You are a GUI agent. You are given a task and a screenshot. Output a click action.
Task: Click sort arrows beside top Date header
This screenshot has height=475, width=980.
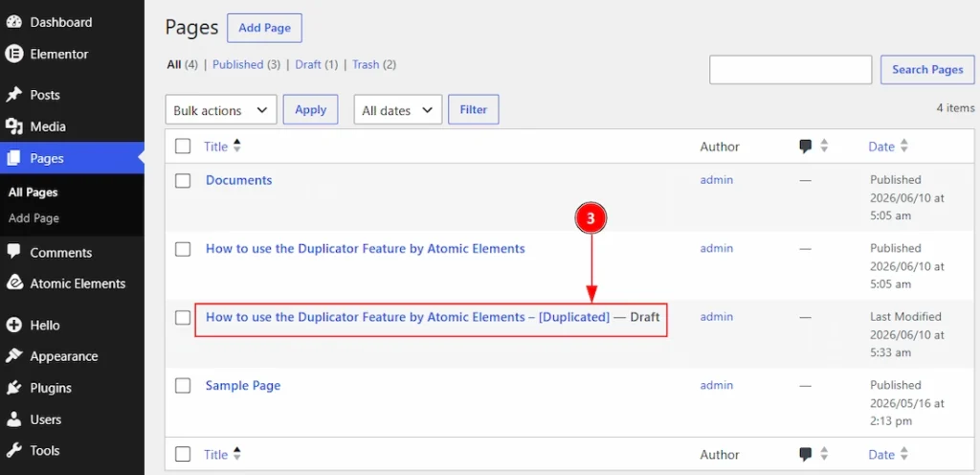click(903, 147)
